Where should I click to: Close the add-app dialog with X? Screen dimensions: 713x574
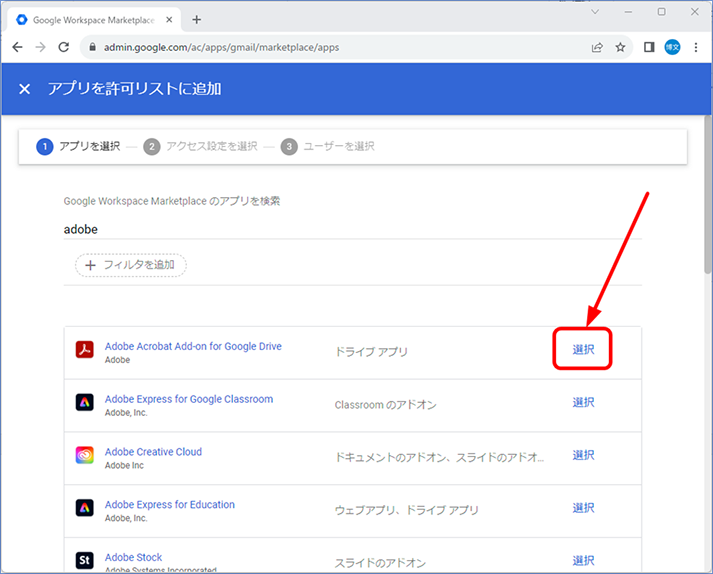point(25,89)
